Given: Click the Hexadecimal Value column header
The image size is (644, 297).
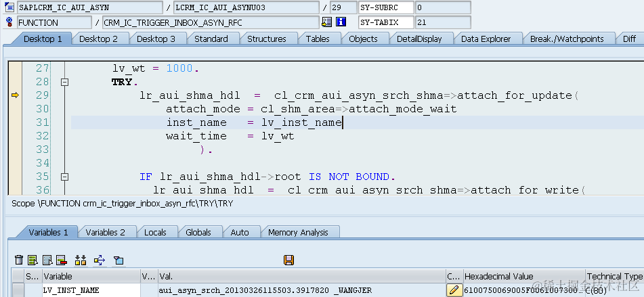Looking at the screenshot, I should click(x=525, y=277).
